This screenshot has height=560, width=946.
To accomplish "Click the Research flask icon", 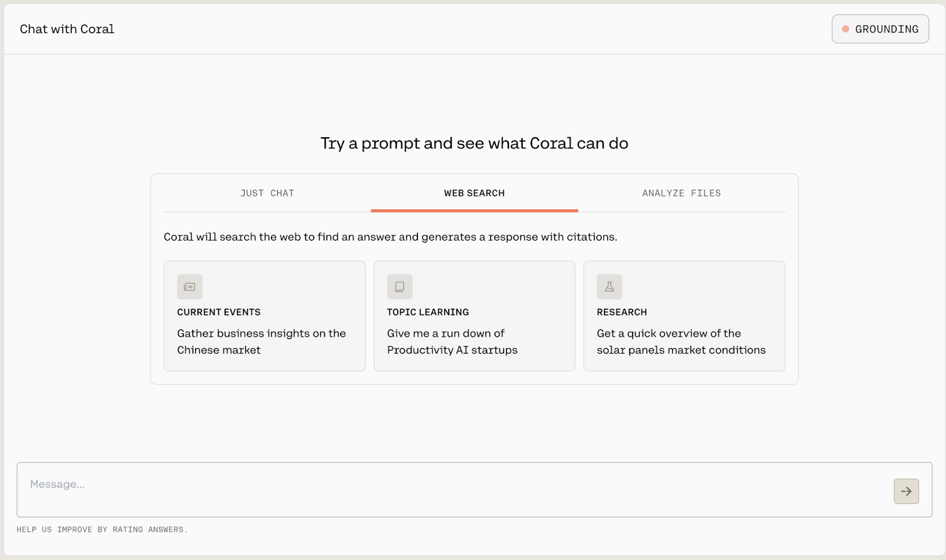I will coord(609,287).
